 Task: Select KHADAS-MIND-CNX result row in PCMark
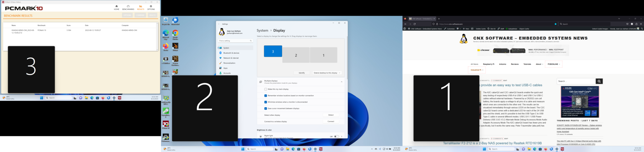[x=80, y=31]
